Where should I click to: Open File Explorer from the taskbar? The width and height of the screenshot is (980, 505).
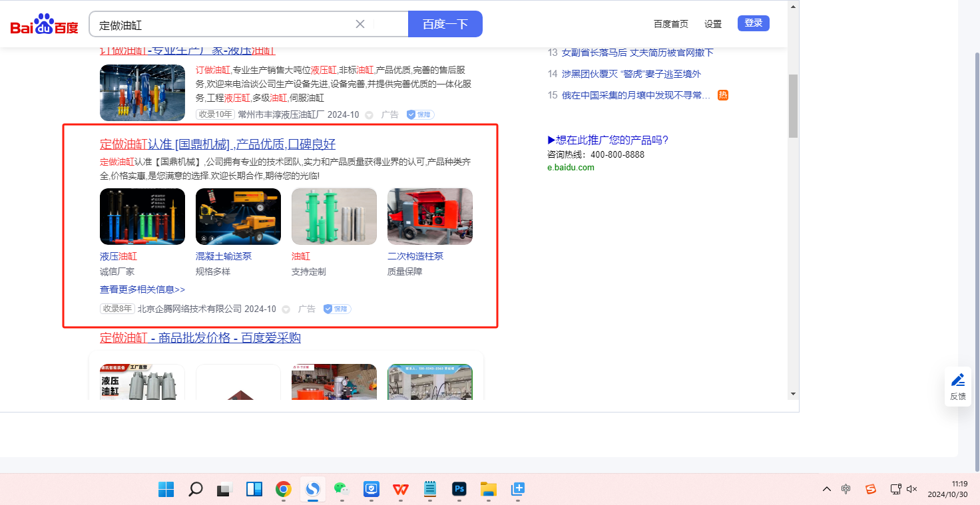(489, 490)
